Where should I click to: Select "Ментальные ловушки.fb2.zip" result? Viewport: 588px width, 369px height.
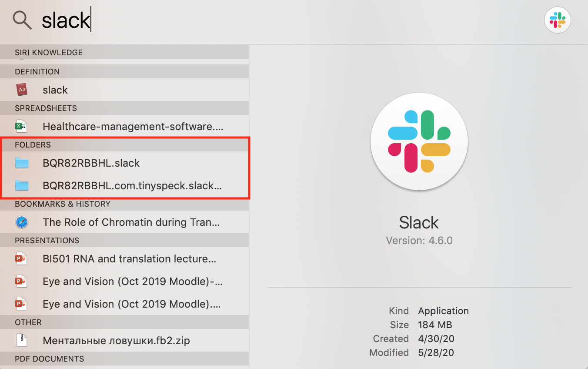(x=124, y=340)
